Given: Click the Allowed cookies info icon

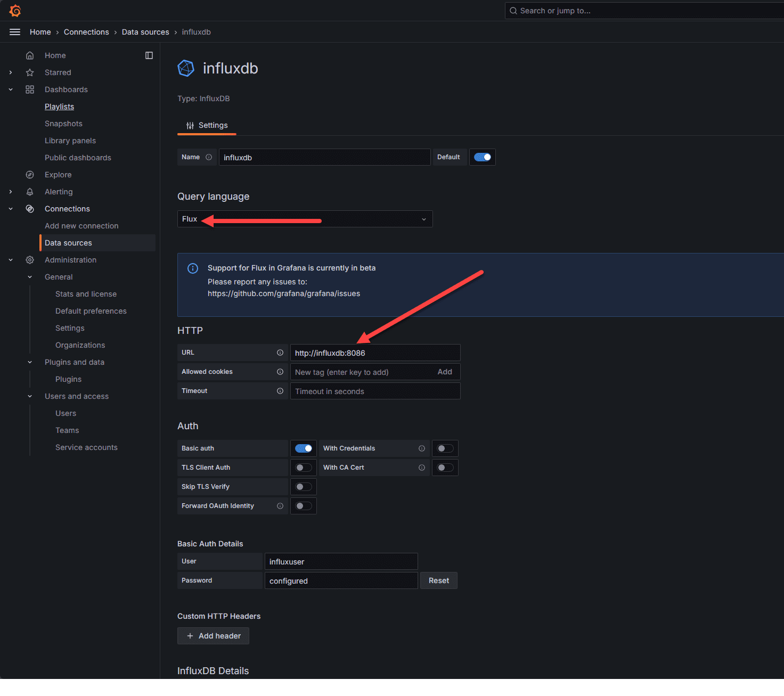Looking at the screenshot, I should click(x=280, y=372).
